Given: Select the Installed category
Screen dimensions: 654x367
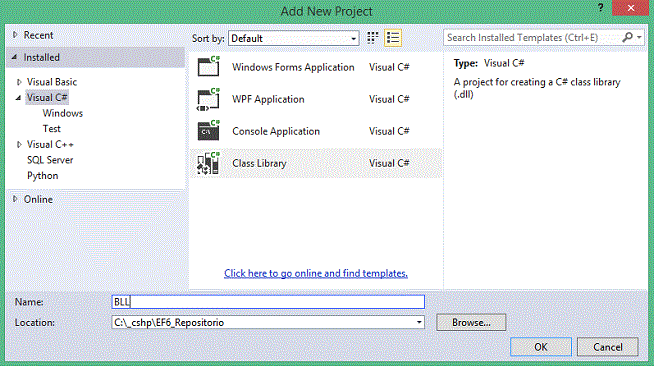Looking at the screenshot, I should coord(42,57).
